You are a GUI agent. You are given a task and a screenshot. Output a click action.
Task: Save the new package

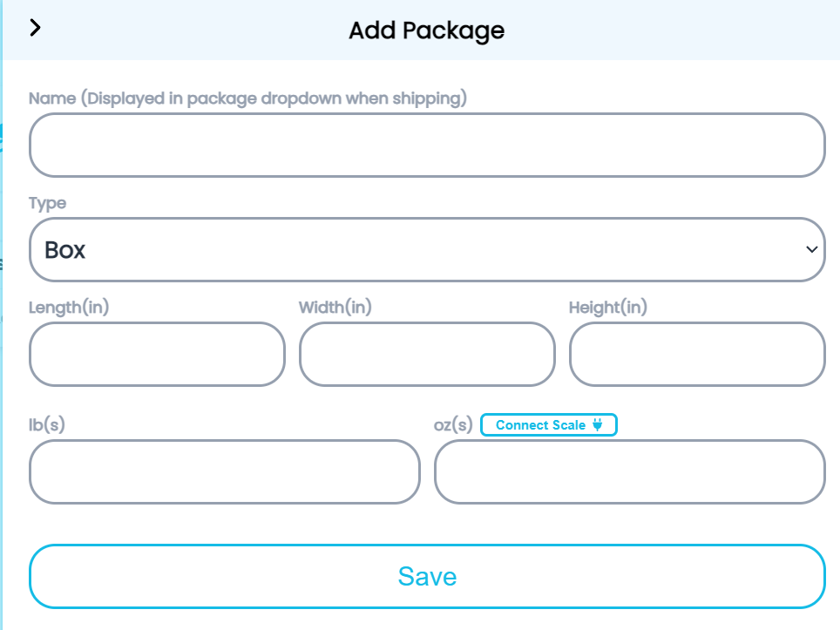pos(427,576)
